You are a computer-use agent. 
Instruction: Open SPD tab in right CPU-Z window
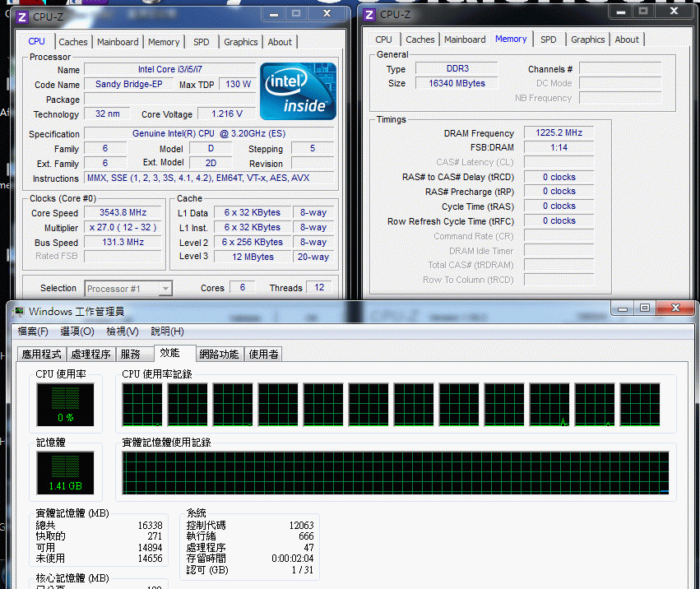pos(548,39)
